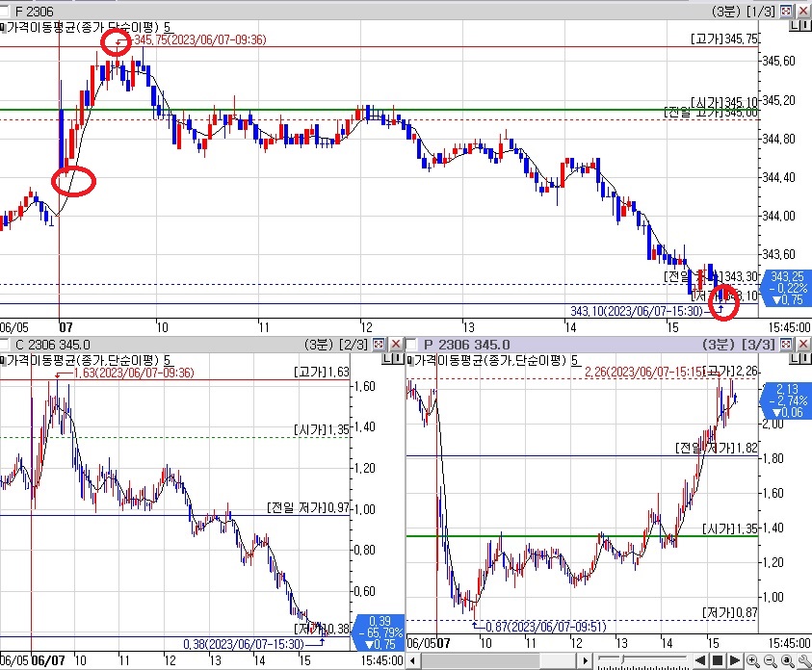Adjust the candle width slider handle
This screenshot has height=670, width=812.
pos(623,660)
